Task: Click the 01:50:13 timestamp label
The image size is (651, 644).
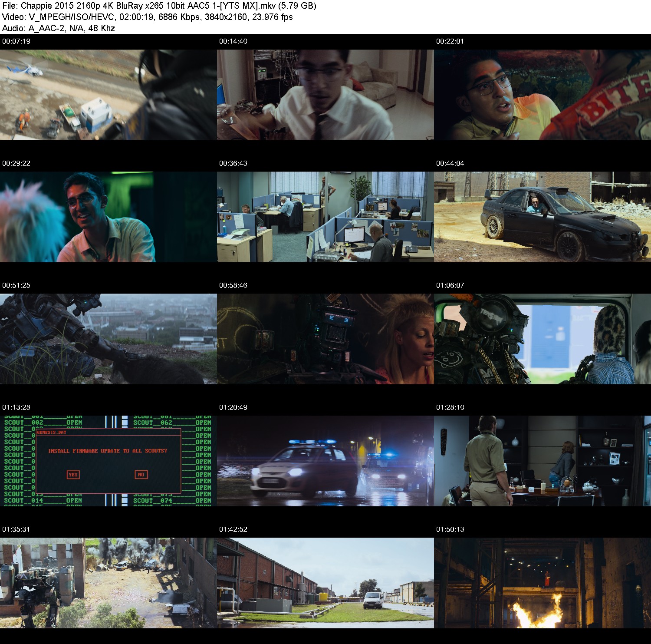Action: pyautogui.click(x=450, y=529)
